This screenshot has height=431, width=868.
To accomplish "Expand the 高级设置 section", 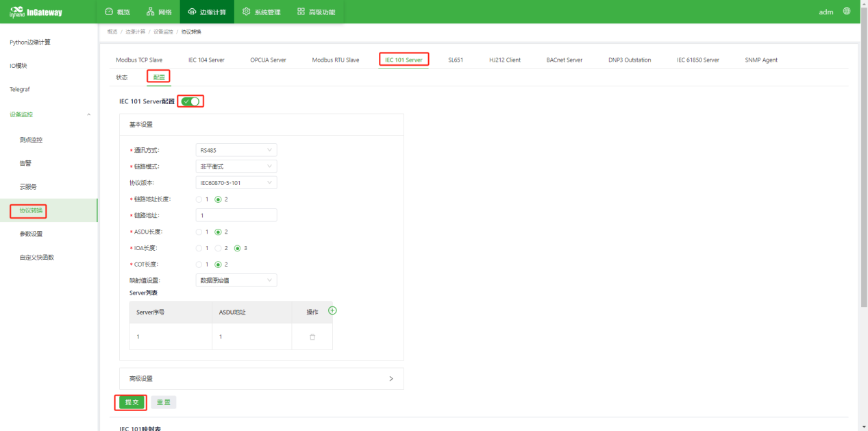I will 261,378.
